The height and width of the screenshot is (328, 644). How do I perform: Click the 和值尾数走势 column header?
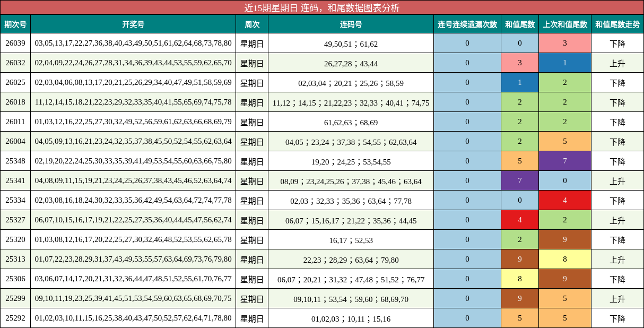click(x=617, y=24)
